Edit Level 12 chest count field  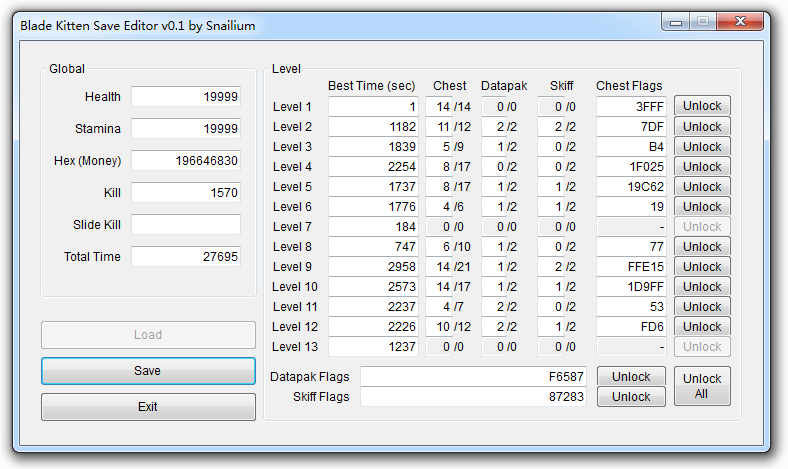click(439, 327)
